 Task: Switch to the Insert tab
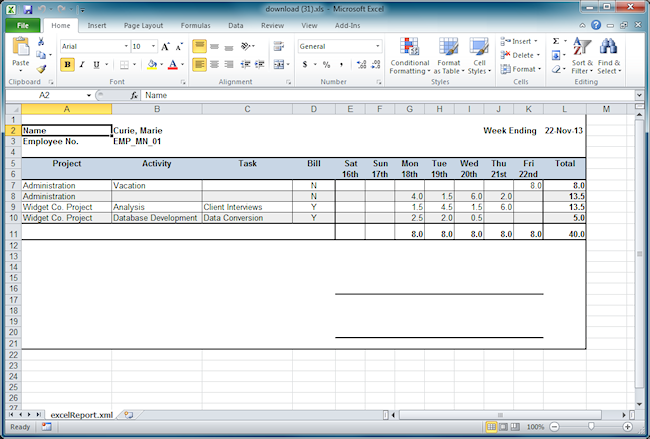97,25
